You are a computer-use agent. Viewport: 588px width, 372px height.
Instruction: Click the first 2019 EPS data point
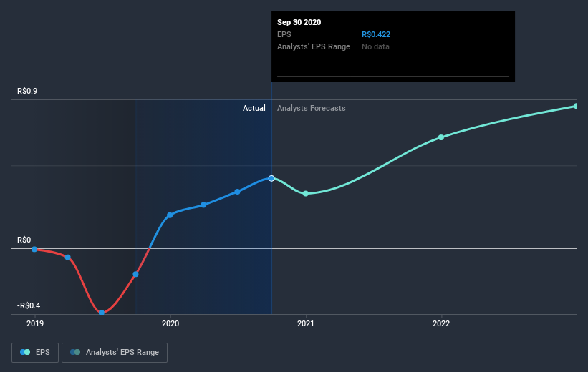pyautogui.click(x=34, y=249)
